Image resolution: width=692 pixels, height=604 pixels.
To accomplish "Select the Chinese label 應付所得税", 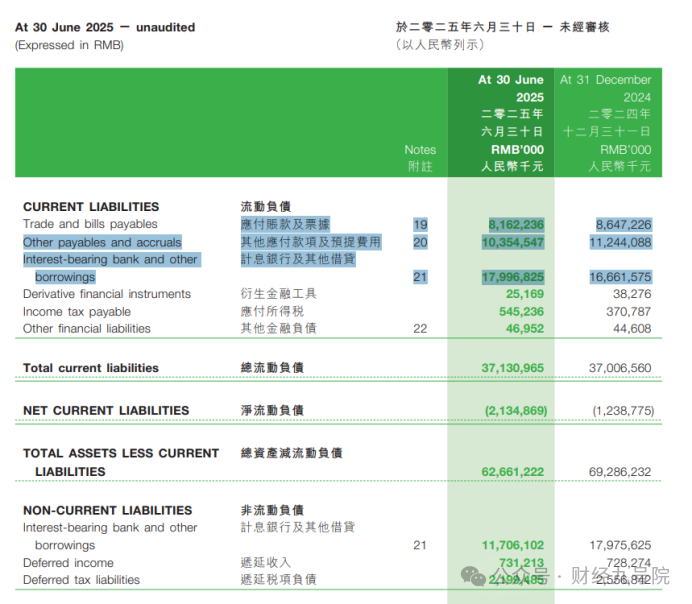I will tap(272, 311).
